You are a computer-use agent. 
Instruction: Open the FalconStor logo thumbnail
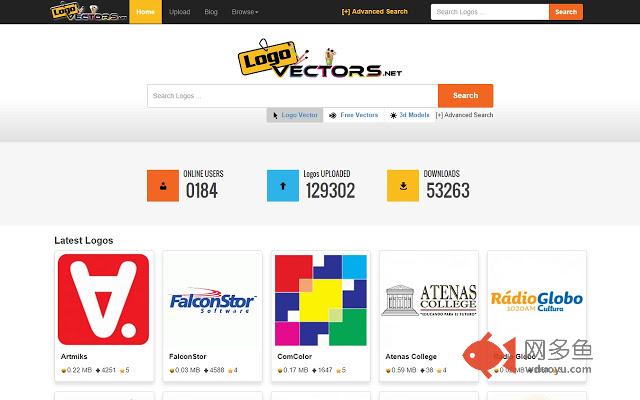tap(212, 300)
